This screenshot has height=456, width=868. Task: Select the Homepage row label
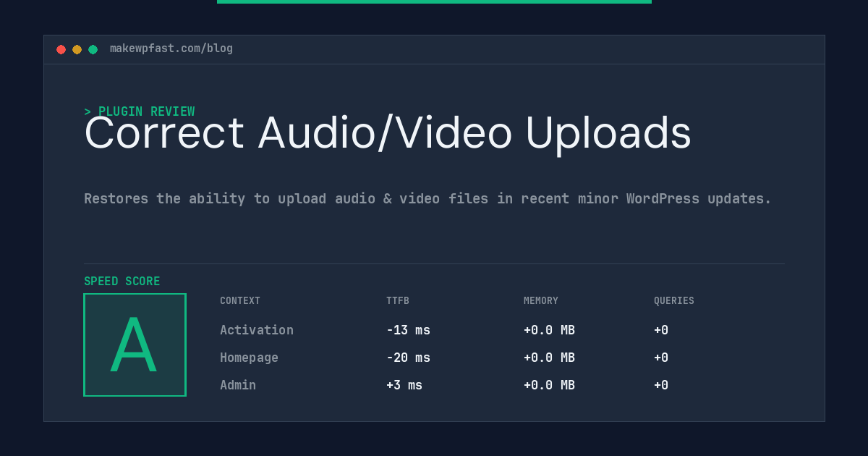click(249, 358)
